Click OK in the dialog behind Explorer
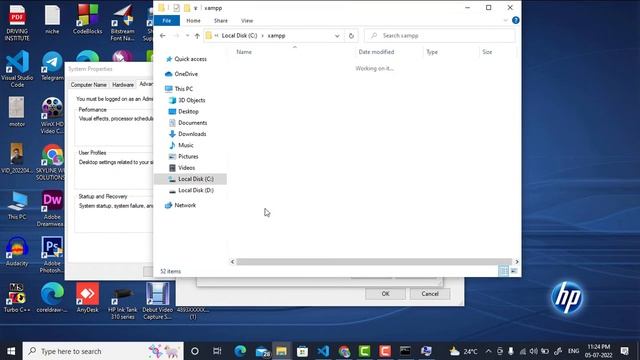Image resolution: width=640 pixels, height=360 pixels. [x=385, y=294]
